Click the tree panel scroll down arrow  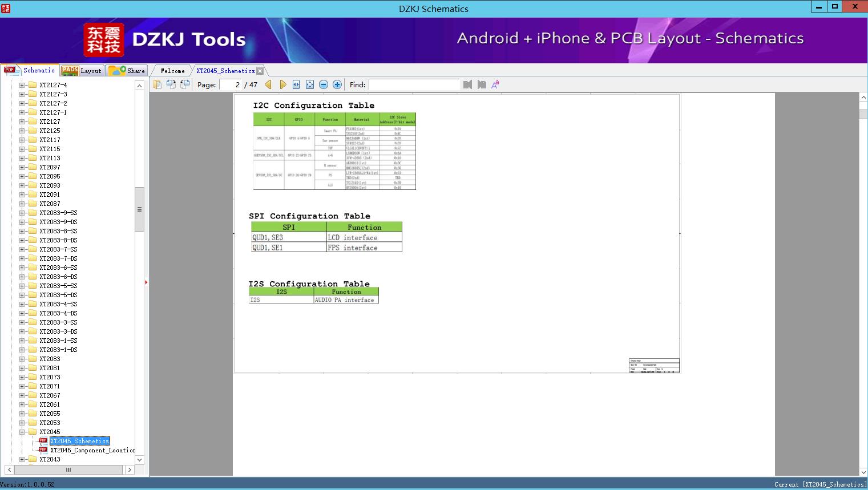(x=139, y=460)
